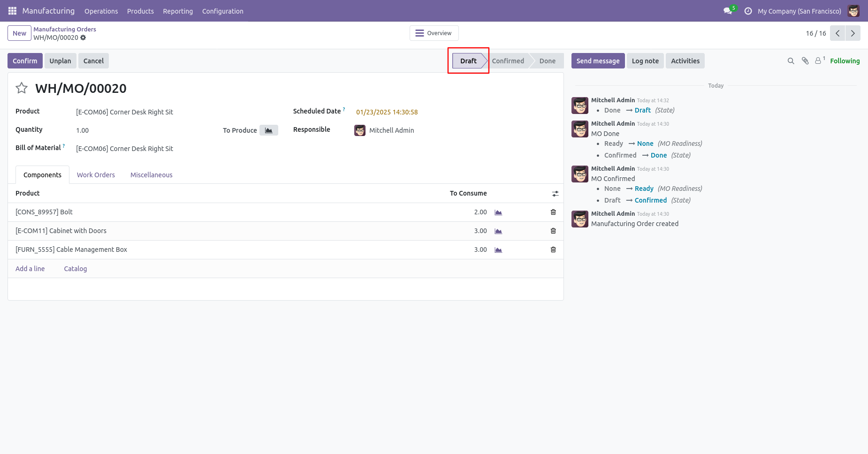
Task: Open the Overview button
Action: [x=434, y=33]
